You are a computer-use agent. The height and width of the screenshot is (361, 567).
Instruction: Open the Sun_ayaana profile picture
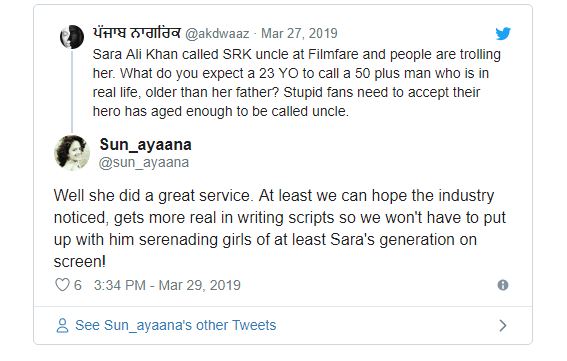(72, 153)
